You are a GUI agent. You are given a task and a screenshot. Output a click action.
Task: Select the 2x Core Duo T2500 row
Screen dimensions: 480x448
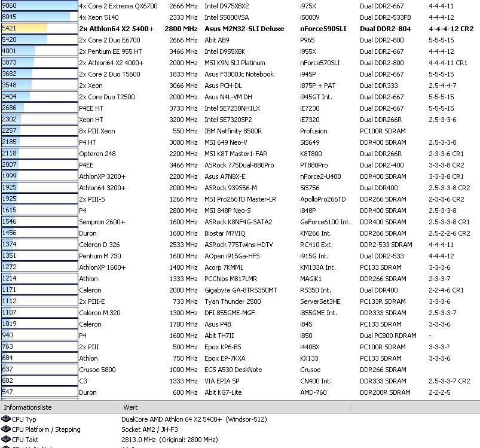240,97
